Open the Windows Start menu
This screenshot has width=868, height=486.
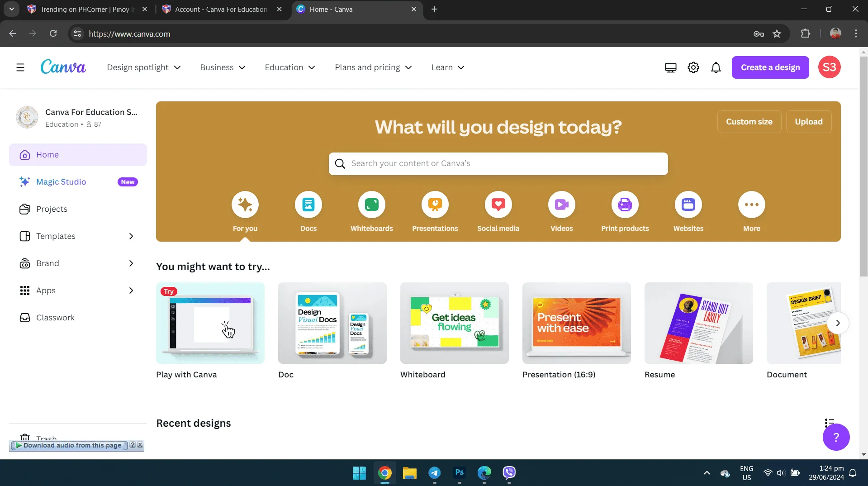click(x=359, y=473)
